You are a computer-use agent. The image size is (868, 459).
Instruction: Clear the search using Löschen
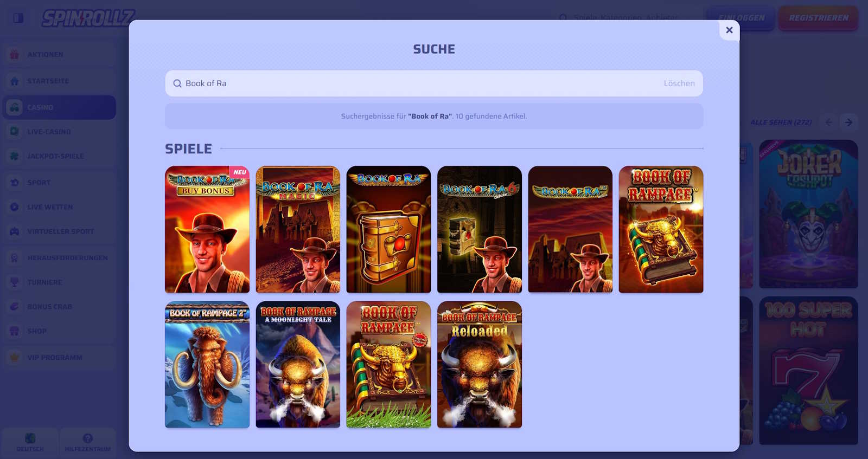(x=679, y=83)
